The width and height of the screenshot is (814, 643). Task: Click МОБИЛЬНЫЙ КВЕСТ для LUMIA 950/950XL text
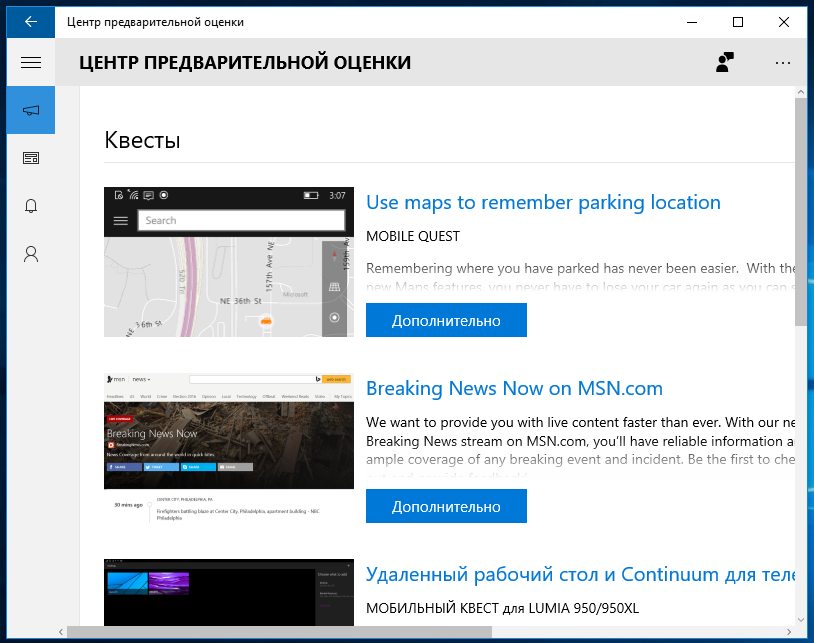tap(502, 608)
